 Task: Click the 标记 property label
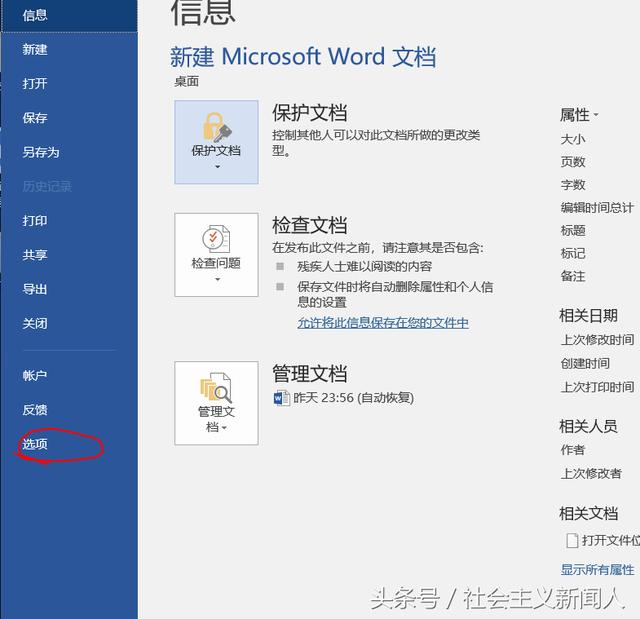pos(573,253)
